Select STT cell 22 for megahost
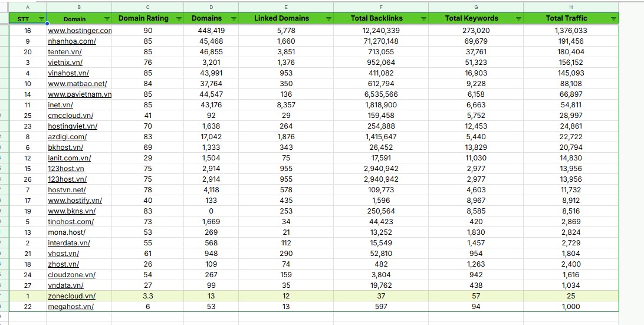The image size is (644, 325). pyautogui.click(x=28, y=307)
